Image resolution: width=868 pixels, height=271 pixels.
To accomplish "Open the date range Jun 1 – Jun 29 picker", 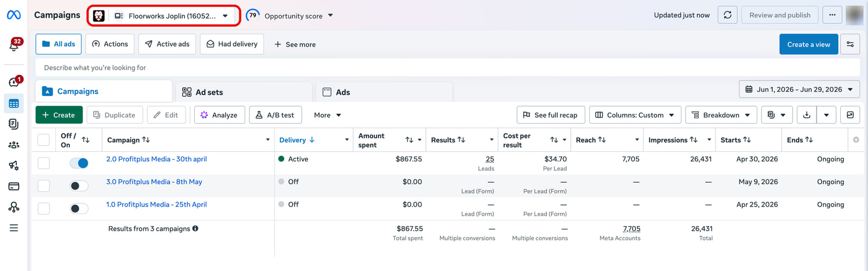I will click(799, 89).
